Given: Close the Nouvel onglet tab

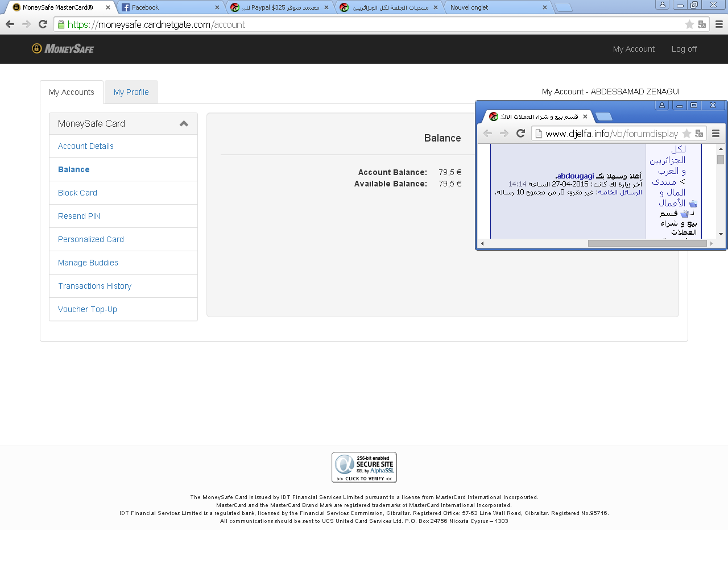Looking at the screenshot, I should click(545, 7).
